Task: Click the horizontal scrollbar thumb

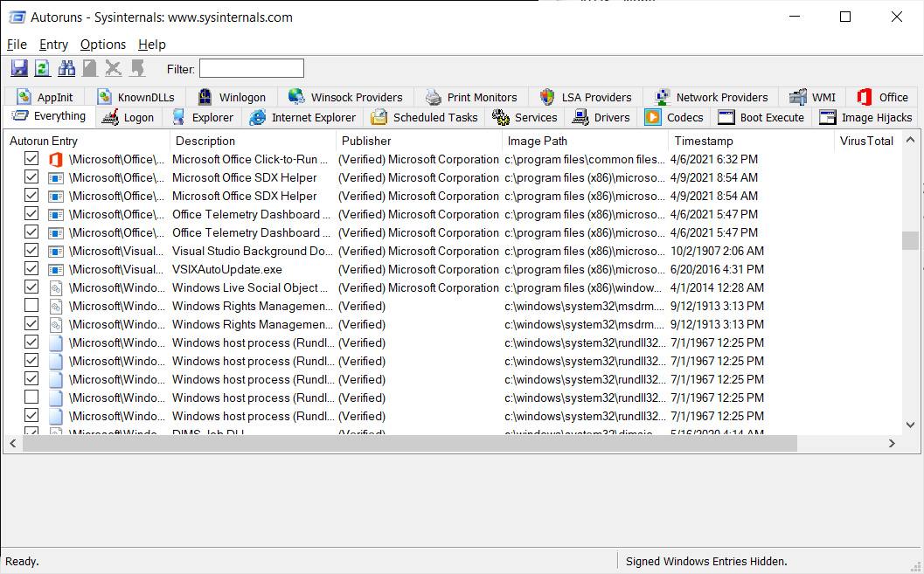Action: coord(410,443)
